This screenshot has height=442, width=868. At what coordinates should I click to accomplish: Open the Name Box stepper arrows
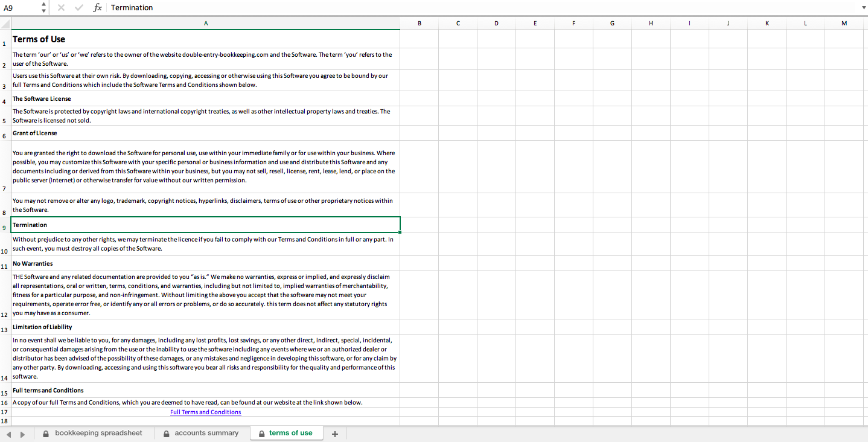tap(43, 8)
